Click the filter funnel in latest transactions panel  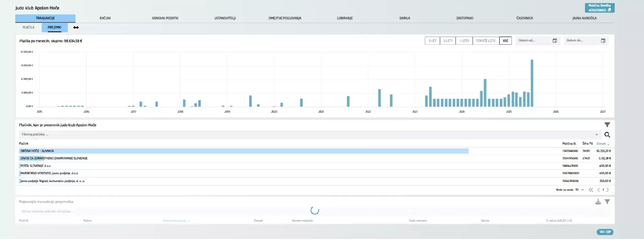click(607, 202)
